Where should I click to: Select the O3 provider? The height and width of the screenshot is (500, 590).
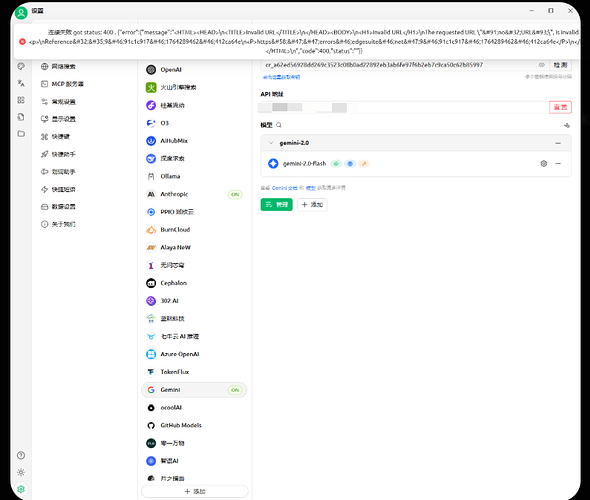click(194, 123)
